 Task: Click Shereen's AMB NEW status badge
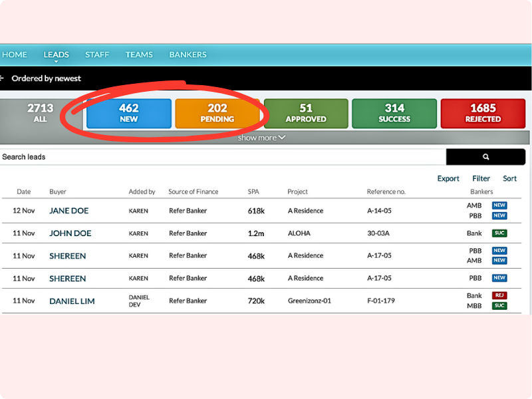click(x=499, y=261)
